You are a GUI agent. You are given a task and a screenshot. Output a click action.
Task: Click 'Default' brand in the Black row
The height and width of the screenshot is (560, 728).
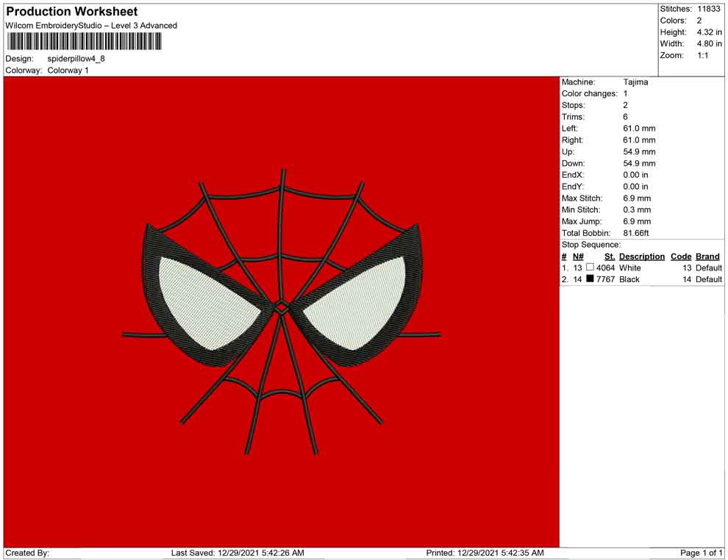[x=708, y=279]
